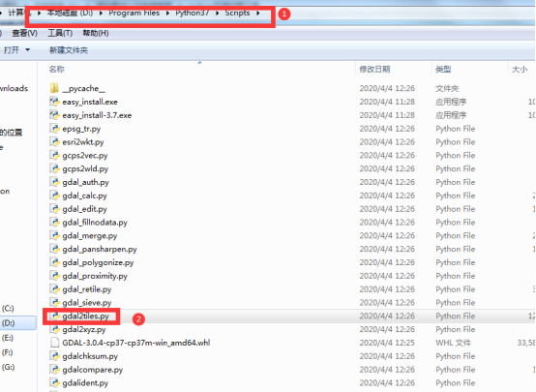Click the gdal_fillnodata.py file icon
The width and height of the screenshot is (536, 392).
click(54, 223)
